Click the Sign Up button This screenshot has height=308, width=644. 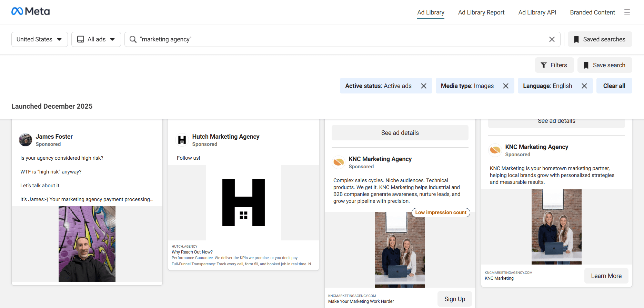(x=455, y=299)
